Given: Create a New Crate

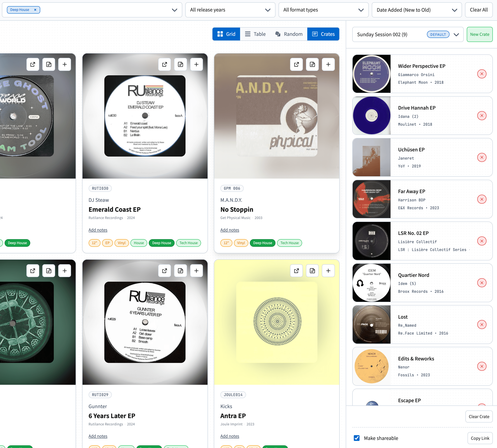Looking at the screenshot, I should (x=480, y=34).
